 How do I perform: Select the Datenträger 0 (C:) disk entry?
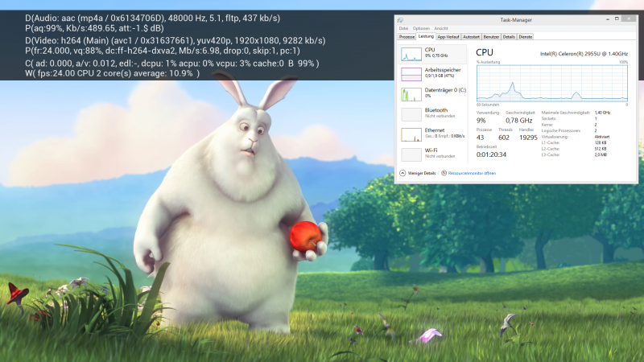433,94
